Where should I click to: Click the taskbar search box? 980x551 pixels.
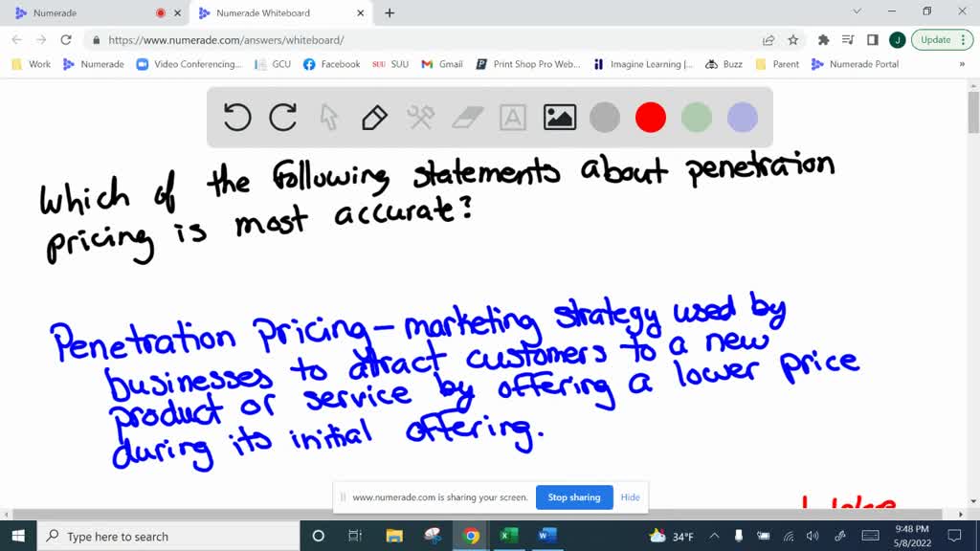point(168,536)
